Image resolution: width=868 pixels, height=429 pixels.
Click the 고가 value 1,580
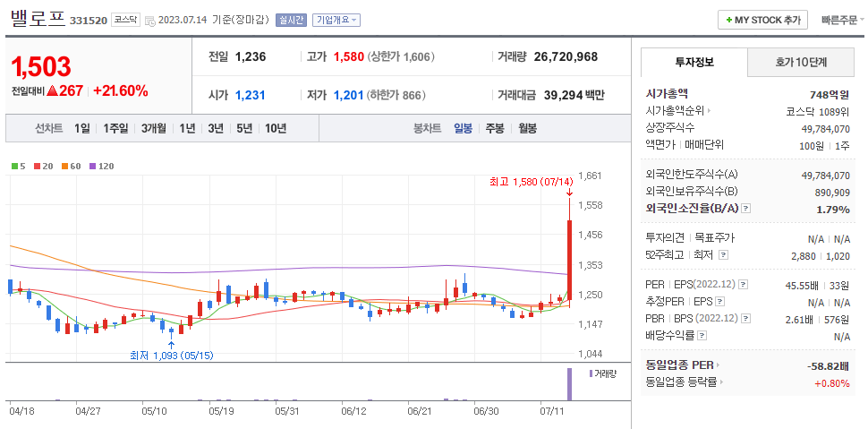(x=348, y=56)
